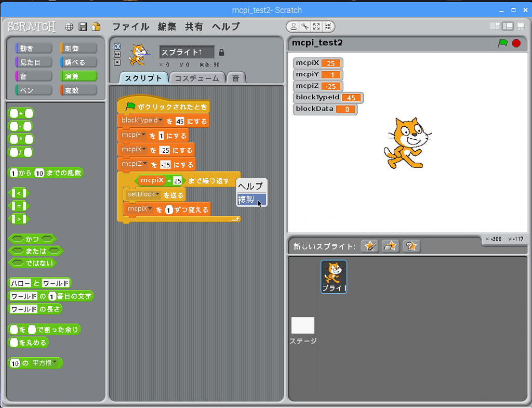Click the 'から までの乱数' random block in palette
This screenshot has width=532, height=408.
46,173
